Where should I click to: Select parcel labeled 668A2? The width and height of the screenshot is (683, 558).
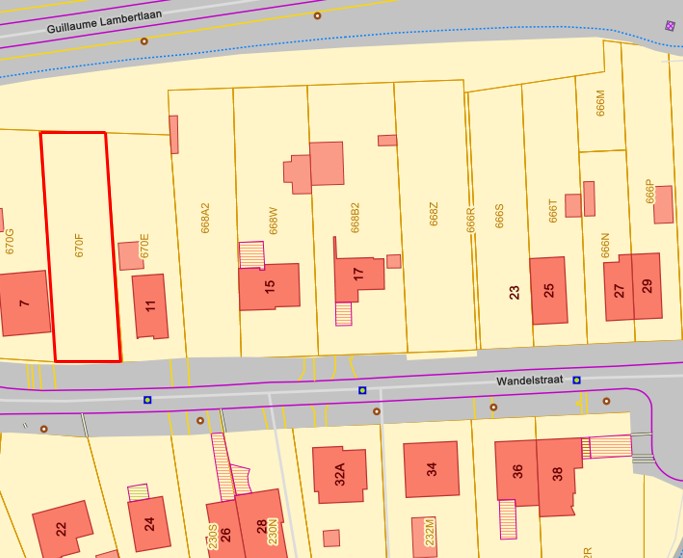tap(206, 218)
